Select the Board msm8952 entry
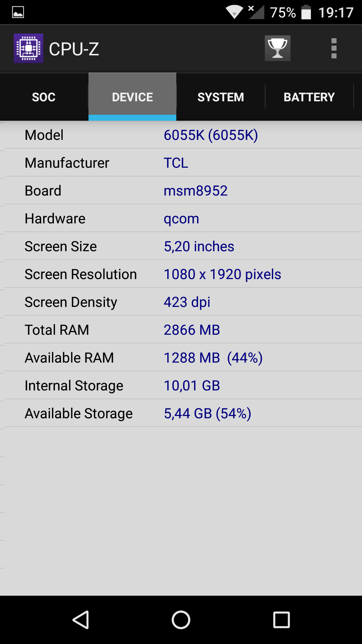This screenshot has height=644, width=362. point(183,191)
